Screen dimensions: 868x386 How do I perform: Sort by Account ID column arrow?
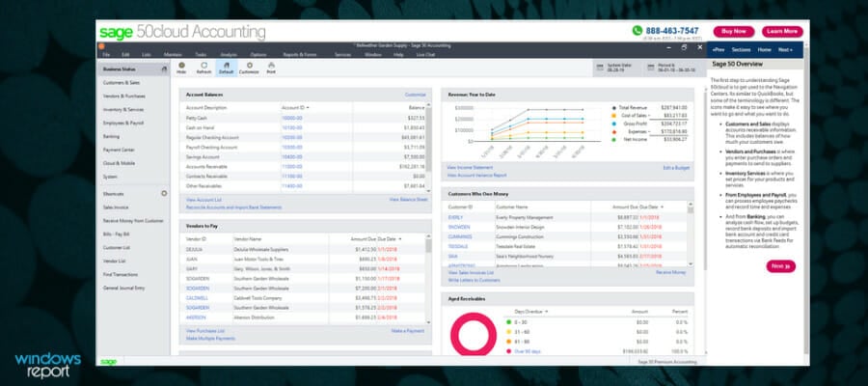click(308, 107)
